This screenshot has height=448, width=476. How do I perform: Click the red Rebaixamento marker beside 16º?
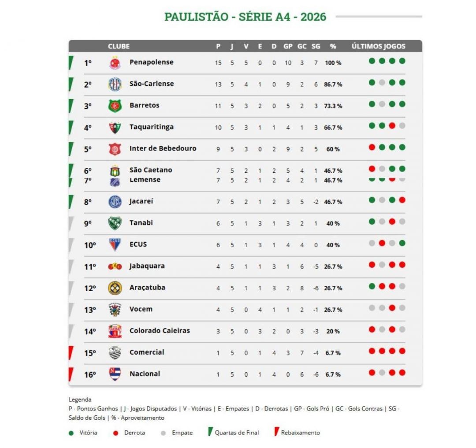coord(71,374)
